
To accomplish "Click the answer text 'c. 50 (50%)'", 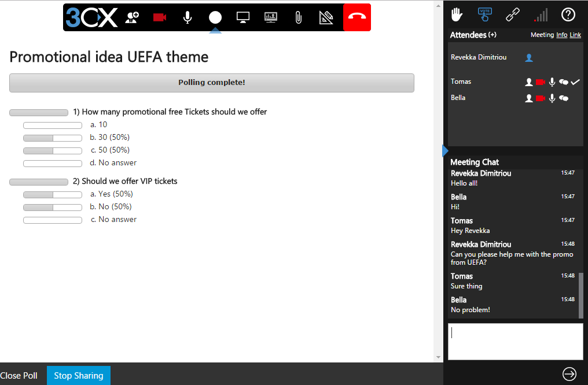I will [x=110, y=150].
